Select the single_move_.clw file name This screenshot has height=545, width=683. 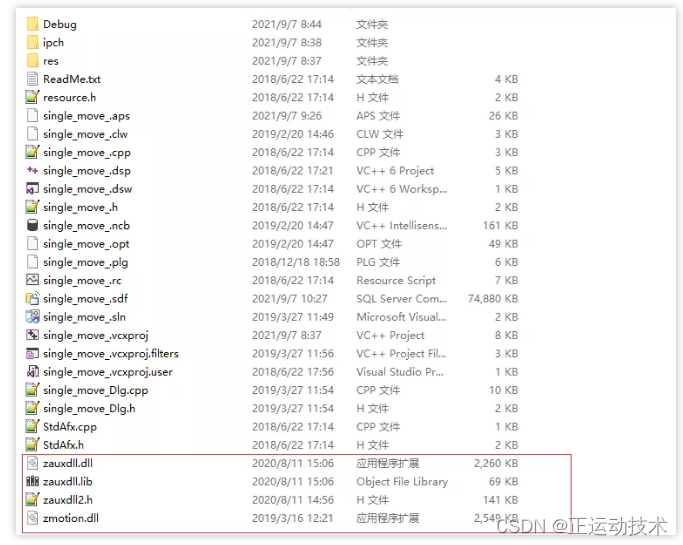point(85,134)
